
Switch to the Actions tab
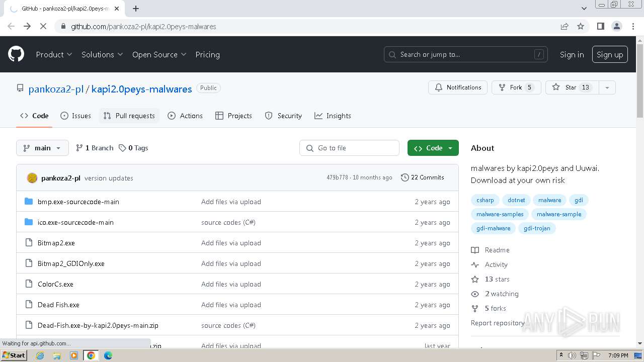[x=185, y=116]
